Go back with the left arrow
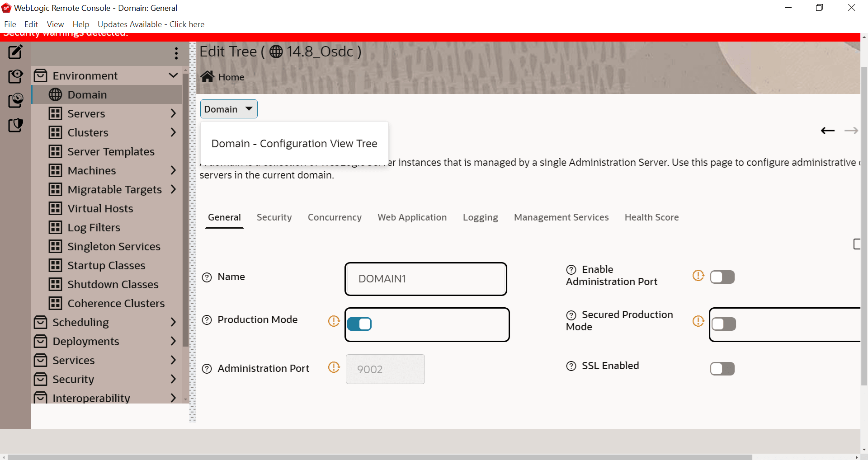The image size is (868, 460). pyautogui.click(x=828, y=131)
